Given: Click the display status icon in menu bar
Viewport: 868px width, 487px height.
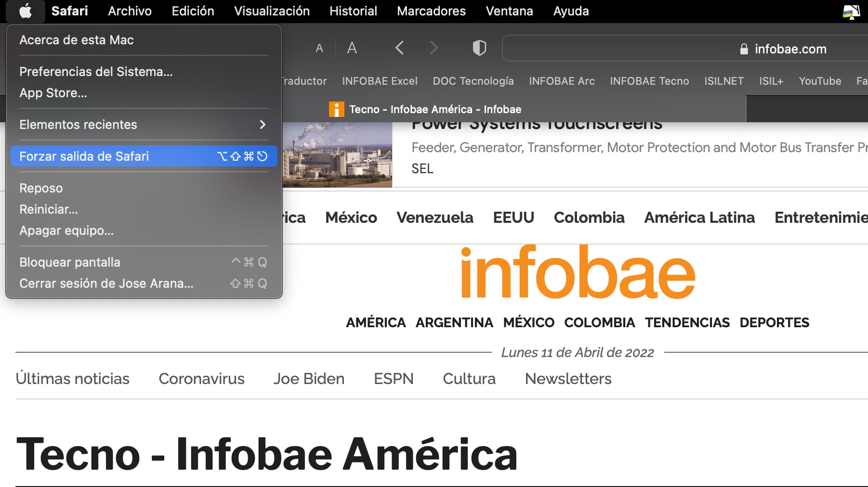Looking at the screenshot, I should [851, 11].
